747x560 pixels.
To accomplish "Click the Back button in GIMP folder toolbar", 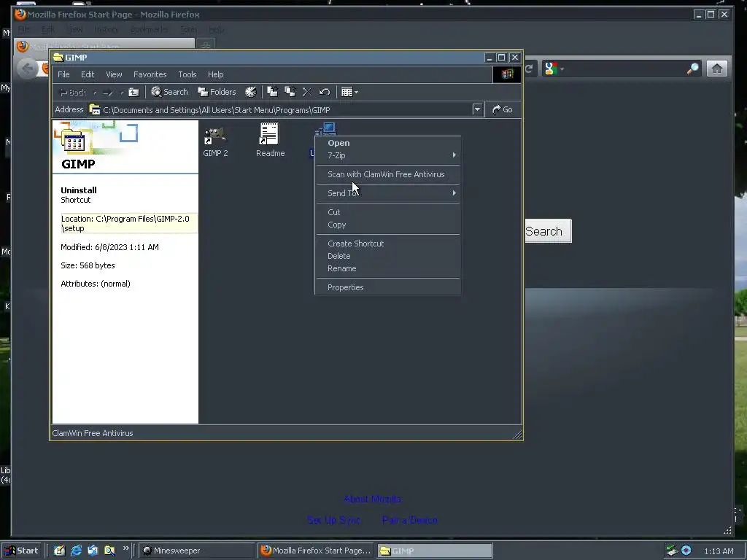I will 72,93.
